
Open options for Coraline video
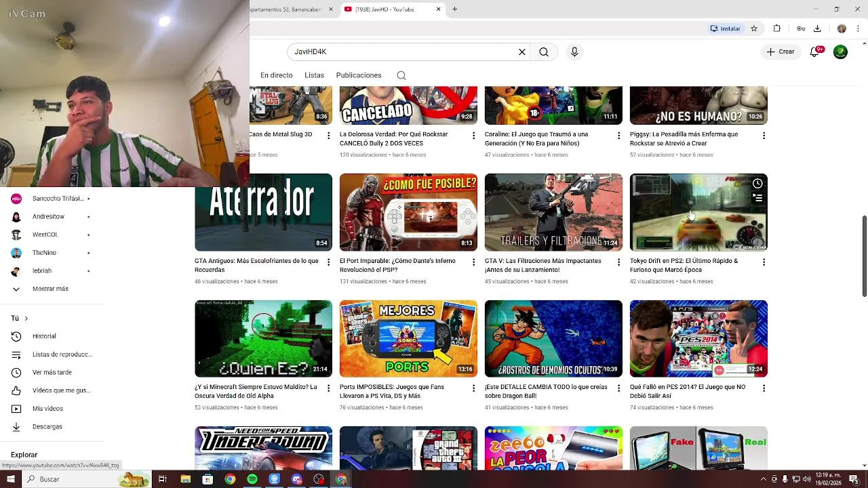point(618,136)
